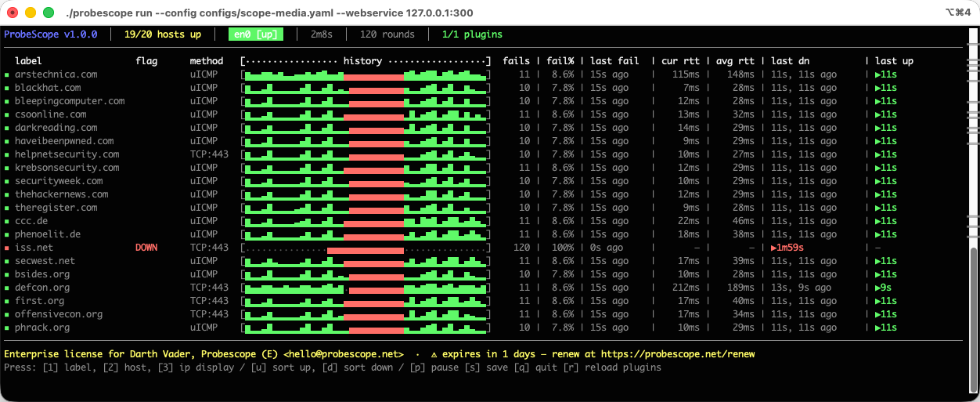Click the warning triangle before 'expires in 1 days'
Viewport: 980px width, 402px height.
click(x=434, y=354)
